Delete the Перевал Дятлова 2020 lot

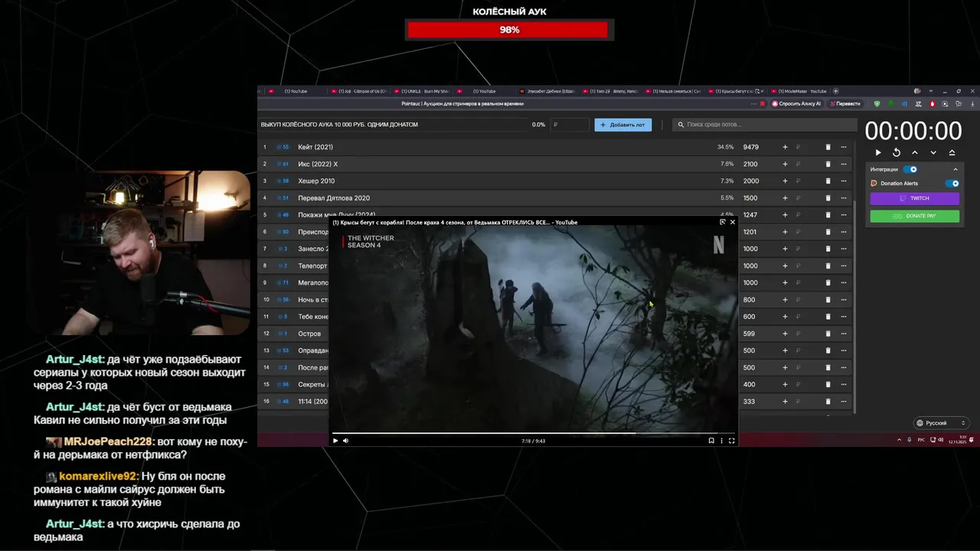828,198
